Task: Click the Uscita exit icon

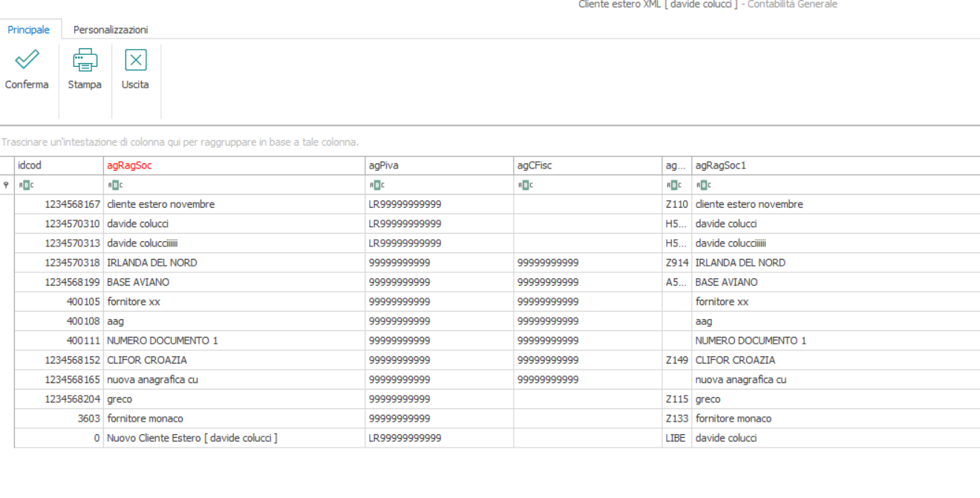Action: click(x=135, y=60)
